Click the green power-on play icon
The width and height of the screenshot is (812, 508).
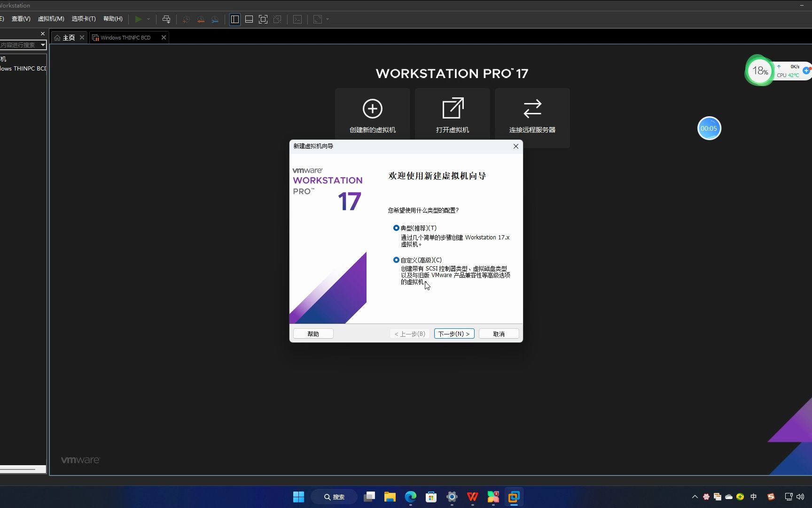(138, 19)
